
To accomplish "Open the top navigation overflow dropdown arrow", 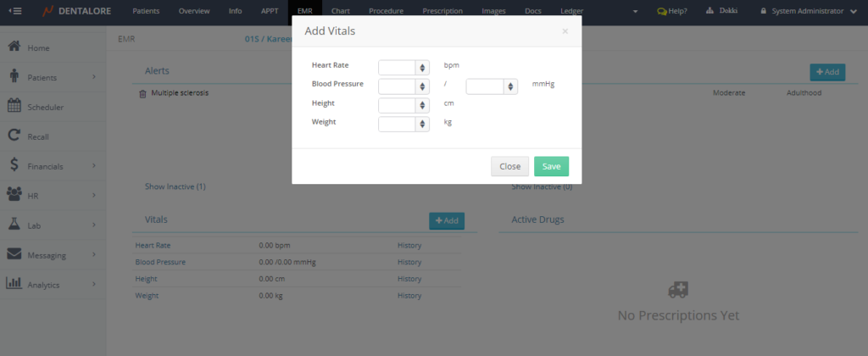I will point(637,11).
